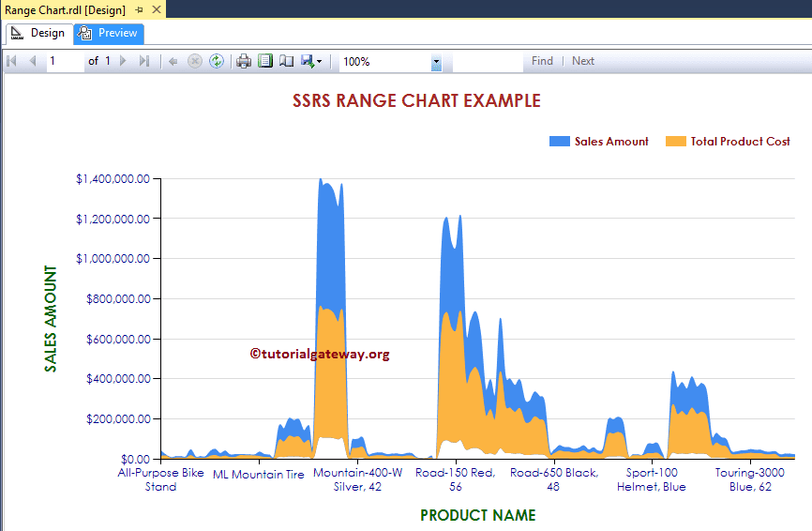Stop rendering the report
Image resolution: width=812 pixels, height=531 pixels.
[x=195, y=61]
